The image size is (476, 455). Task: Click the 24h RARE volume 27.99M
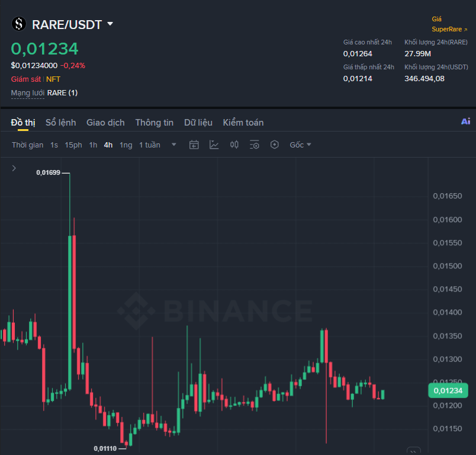[x=417, y=54]
